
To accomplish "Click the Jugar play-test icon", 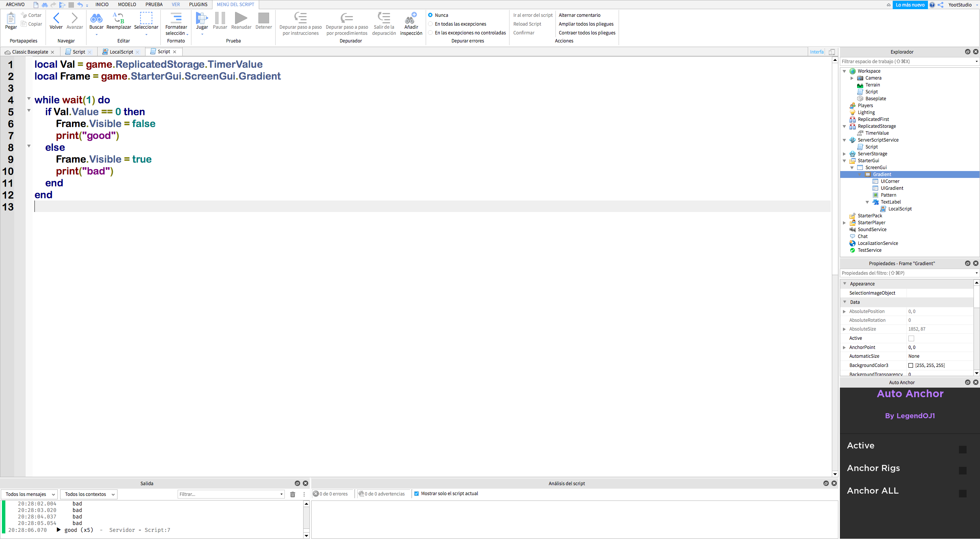I will (x=202, y=18).
